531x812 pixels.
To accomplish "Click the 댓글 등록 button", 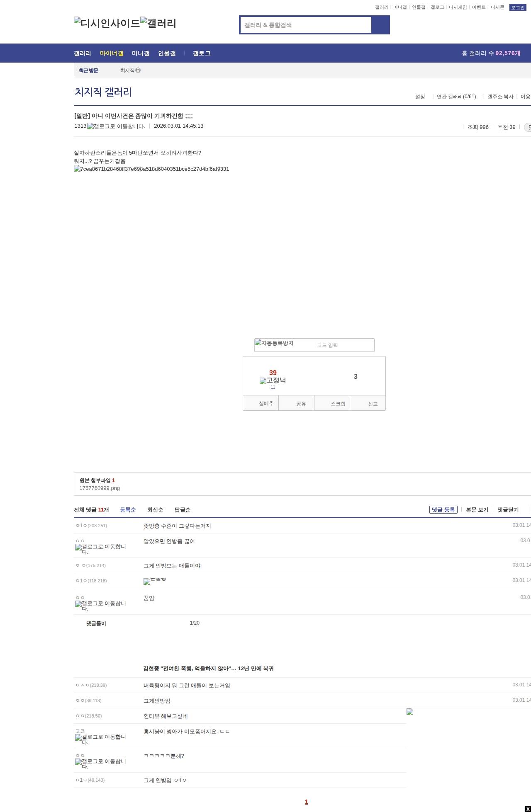I will click(x=443, y=510).
